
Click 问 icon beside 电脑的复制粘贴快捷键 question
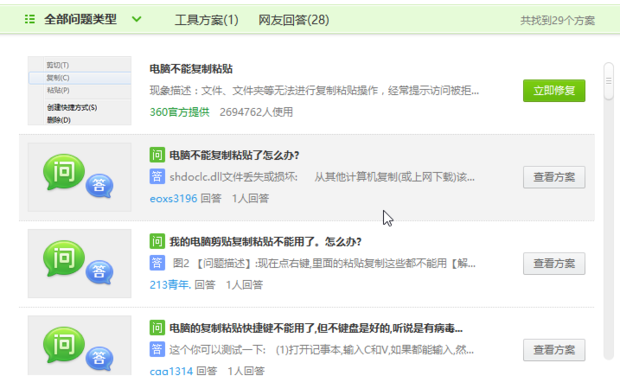[x=157, y=328]
